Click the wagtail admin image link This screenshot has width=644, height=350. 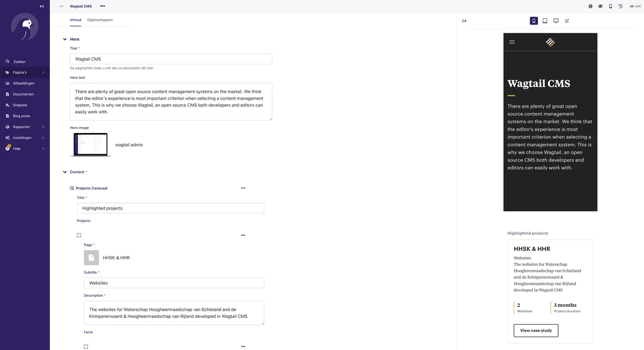[129, 145]
